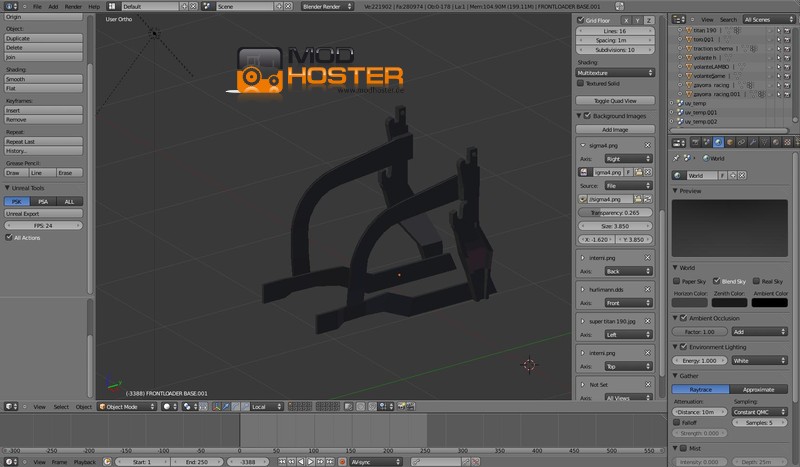Toggle the All Actions checkbox
The width and height of the screenshot is (800, 467).
coord(9,237)
